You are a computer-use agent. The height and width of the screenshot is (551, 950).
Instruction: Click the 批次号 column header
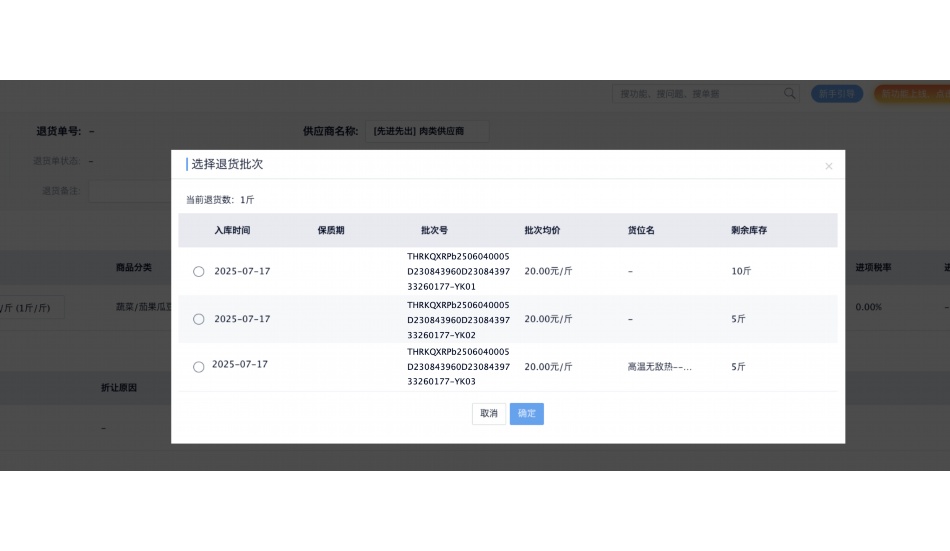435,231
